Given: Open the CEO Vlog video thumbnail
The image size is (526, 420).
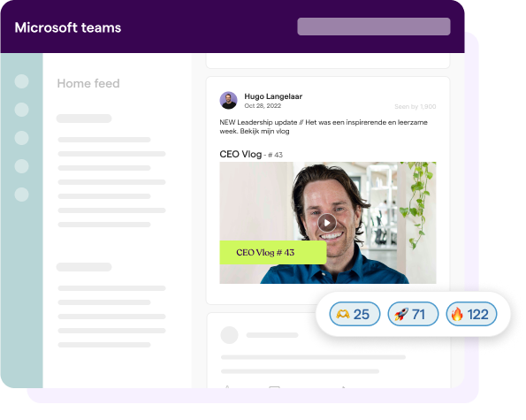Looking at the screenshot, I should (328, 223).
